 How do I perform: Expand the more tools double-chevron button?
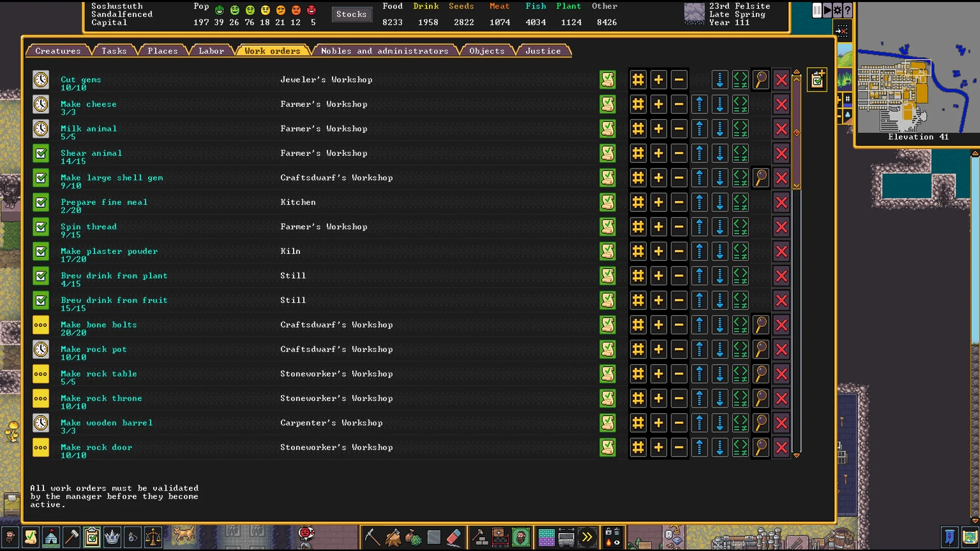[587, 537]
